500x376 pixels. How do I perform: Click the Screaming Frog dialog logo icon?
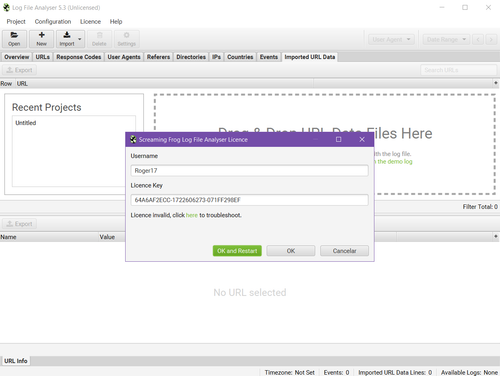(133, 139)
